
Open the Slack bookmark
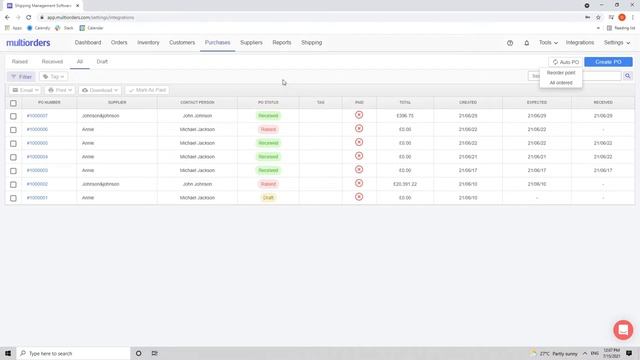point(64,28)
